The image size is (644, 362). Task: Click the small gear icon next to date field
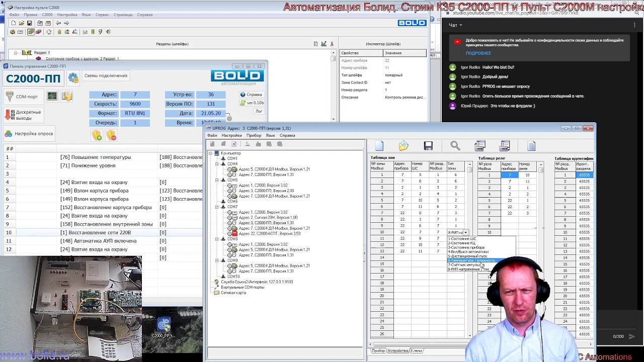coord(229,118)
